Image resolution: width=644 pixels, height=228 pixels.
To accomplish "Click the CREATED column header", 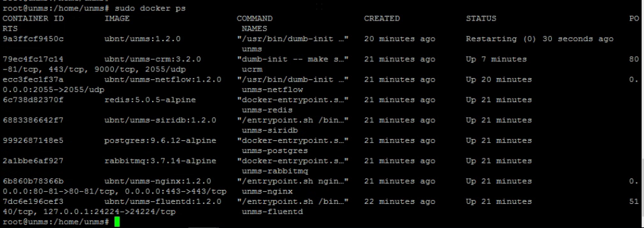I will [382, 19].
